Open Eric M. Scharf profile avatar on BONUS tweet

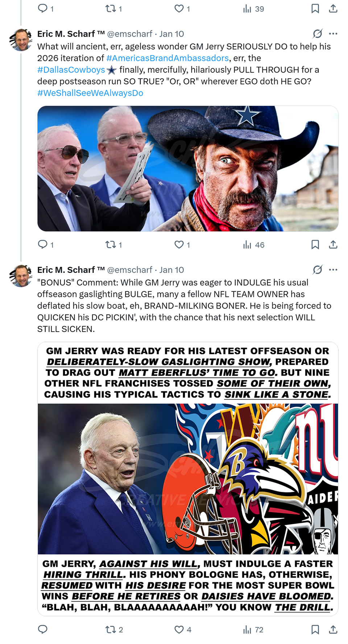21,276
